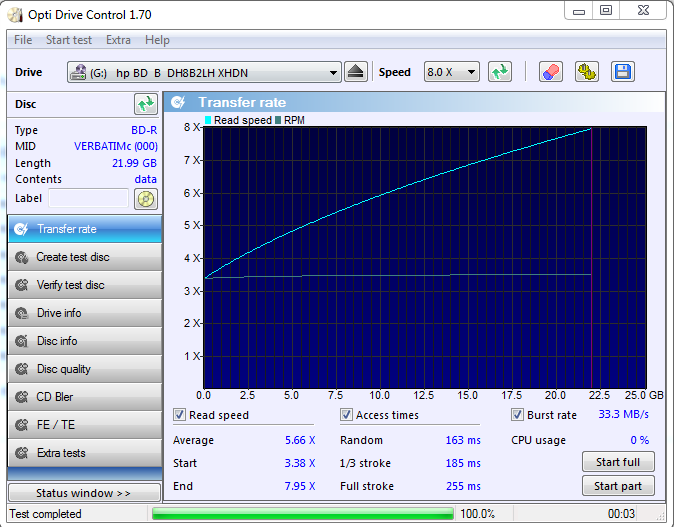The width and height of the screenshot is (674, 527).
Task: Click the eject drive icon
Action: (356, 72)
